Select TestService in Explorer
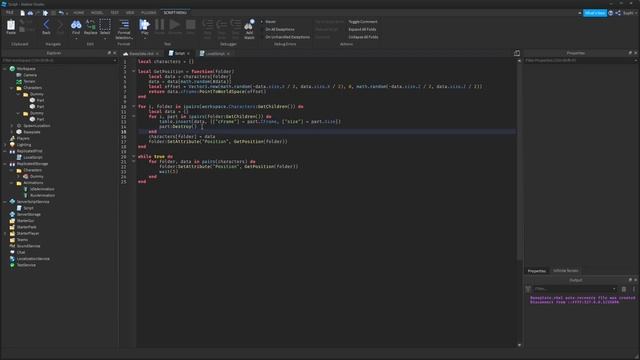This screenshot has height=360, width=640. coord(26,265)
